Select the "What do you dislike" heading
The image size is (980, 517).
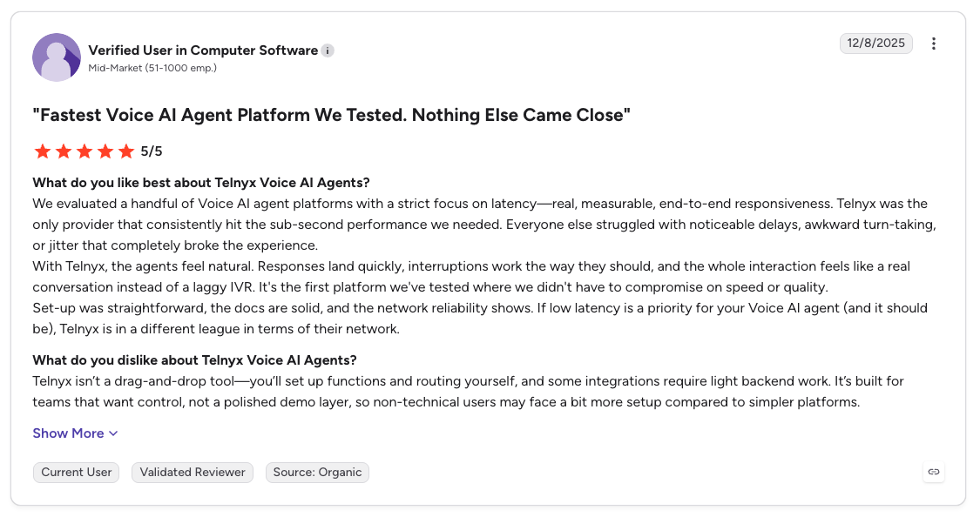194,360
